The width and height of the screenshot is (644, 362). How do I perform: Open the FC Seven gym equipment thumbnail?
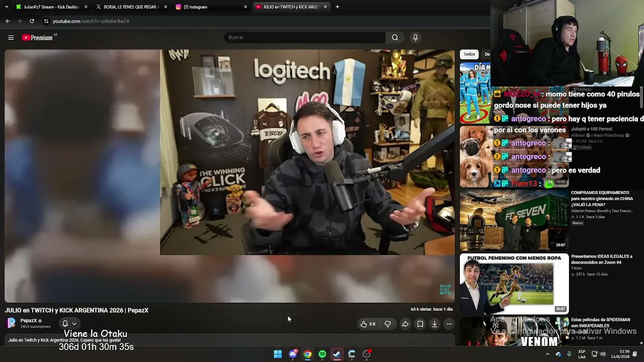coord(514,220)
